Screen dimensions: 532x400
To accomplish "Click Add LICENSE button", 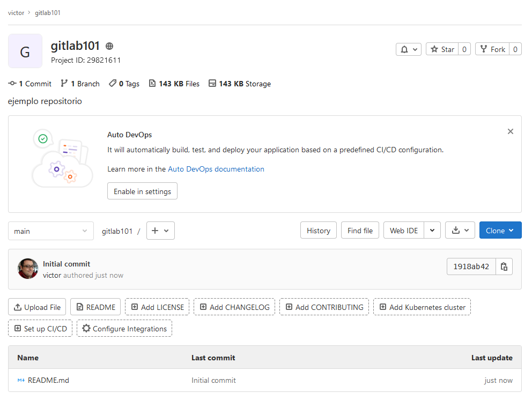I will click(157, 307).
